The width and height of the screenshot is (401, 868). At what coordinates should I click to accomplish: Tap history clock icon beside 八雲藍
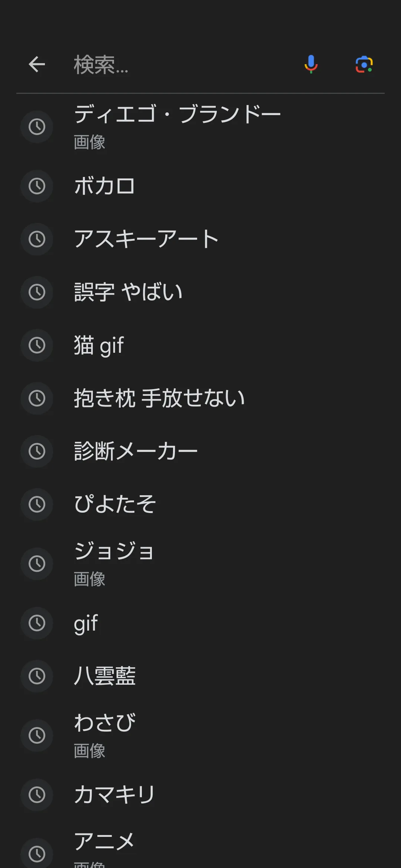point(37,676)
